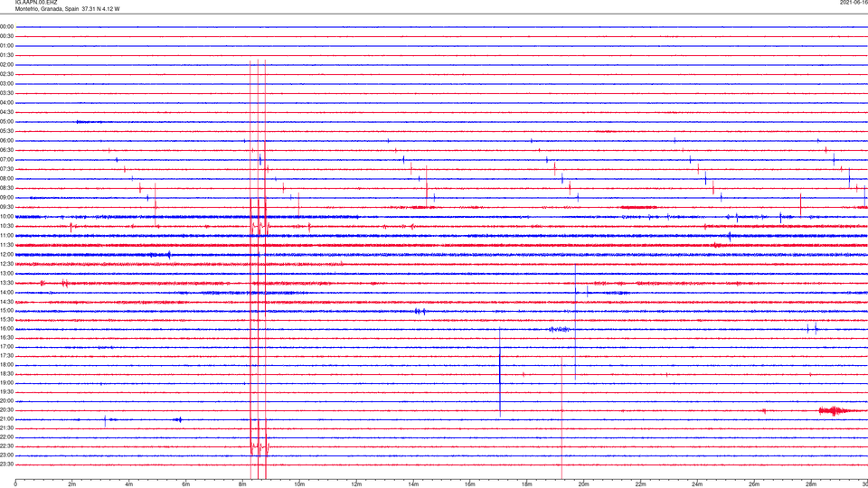This screenshot has width=868, height=488.
Task: Select the 15:30 trace time label
Action: [x=6, y=319]
